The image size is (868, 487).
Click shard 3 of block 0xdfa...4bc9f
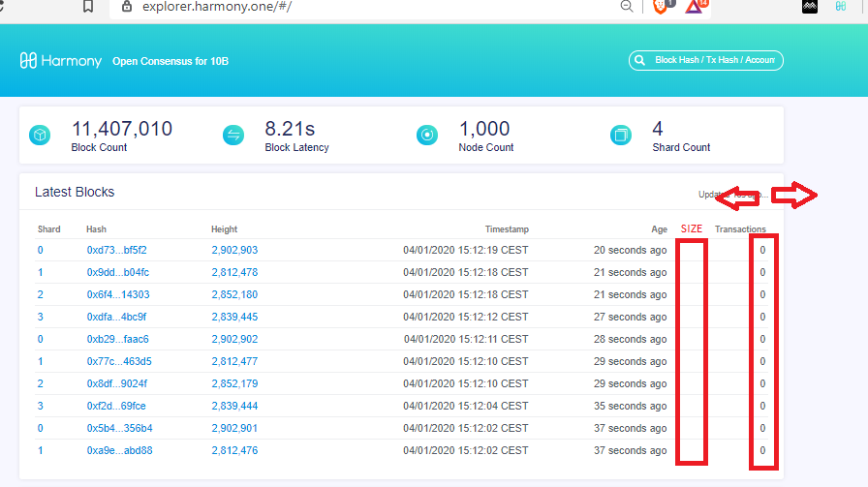tap(41, 318)
